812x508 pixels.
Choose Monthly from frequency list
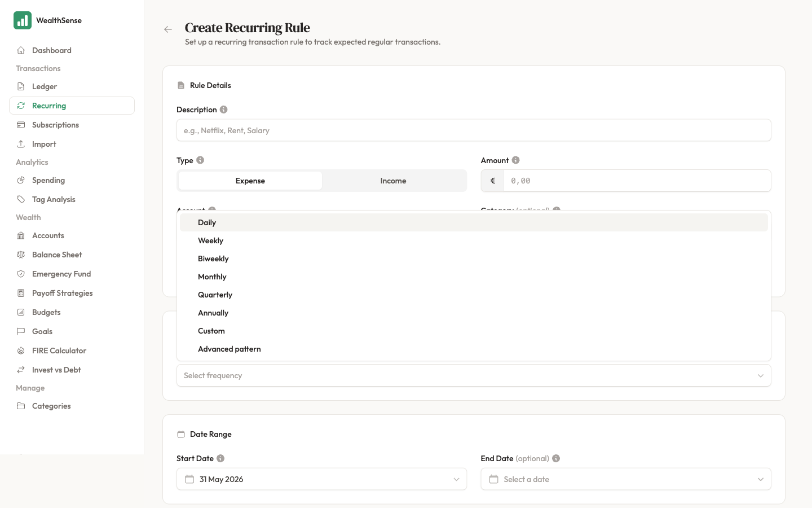point(474,277)
